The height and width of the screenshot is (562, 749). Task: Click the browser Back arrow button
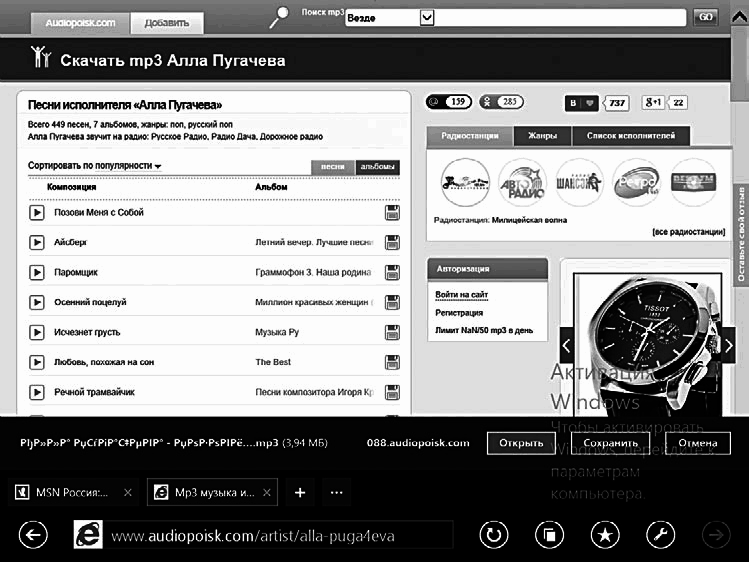pos(33,535)
